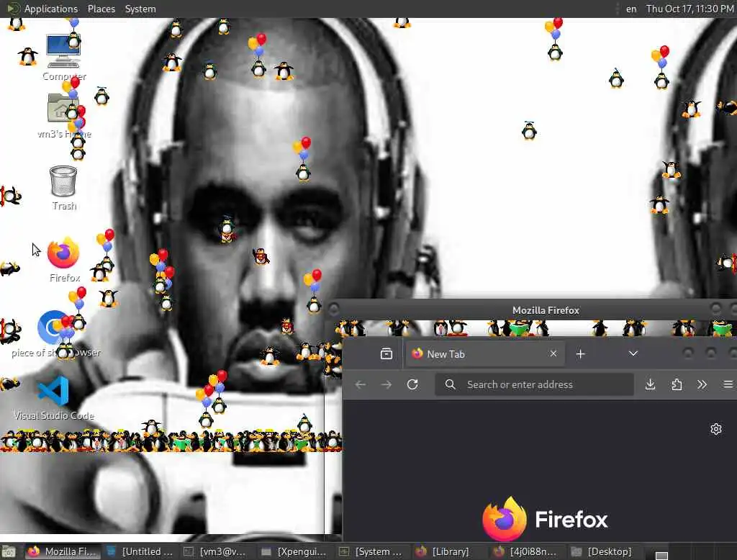Switch to vm3@v terminal taskbar window
This screenshot has width=737, height=560.
(217, 551)
